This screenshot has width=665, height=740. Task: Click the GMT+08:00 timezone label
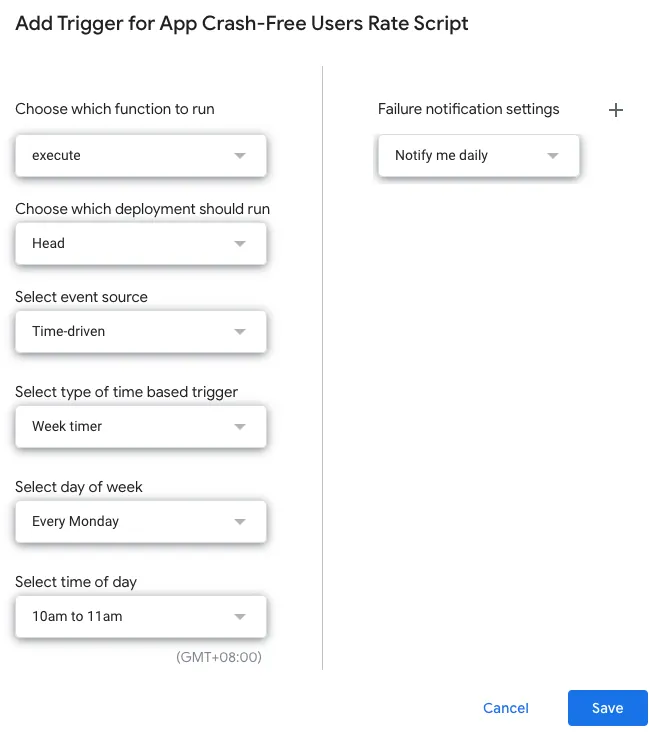(218, 657)
